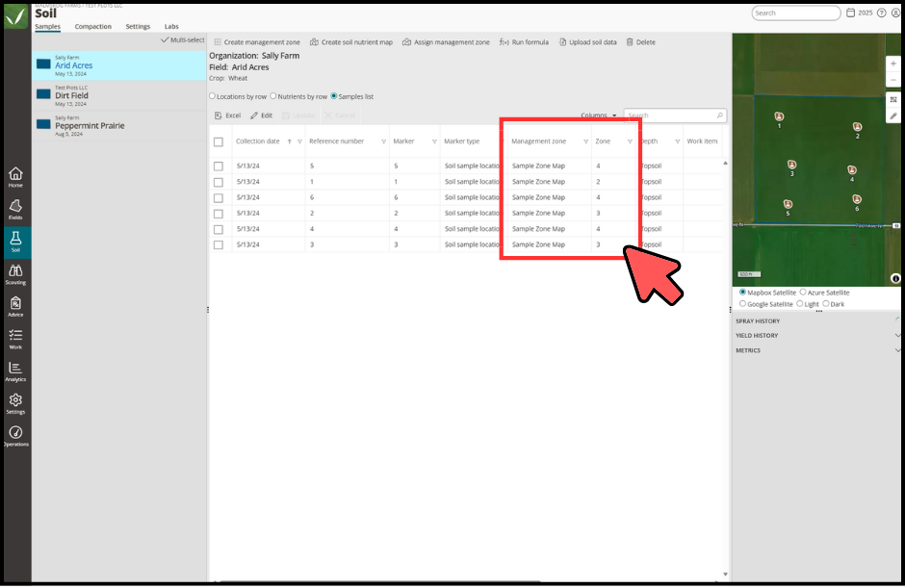Viewport: 905px width, 588px height.
Task: Open the Work checklist sidebar icon
Action: [x=15, y=340]
